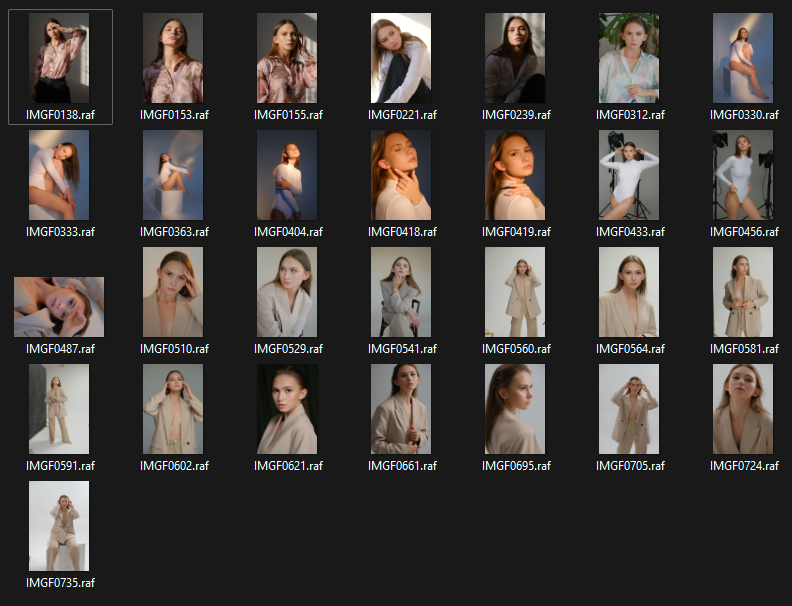Select the IMGF0419.raf thumbnail
Image resolution: width=792 pixels, height=606 pixels.
(x=515, y=175)
